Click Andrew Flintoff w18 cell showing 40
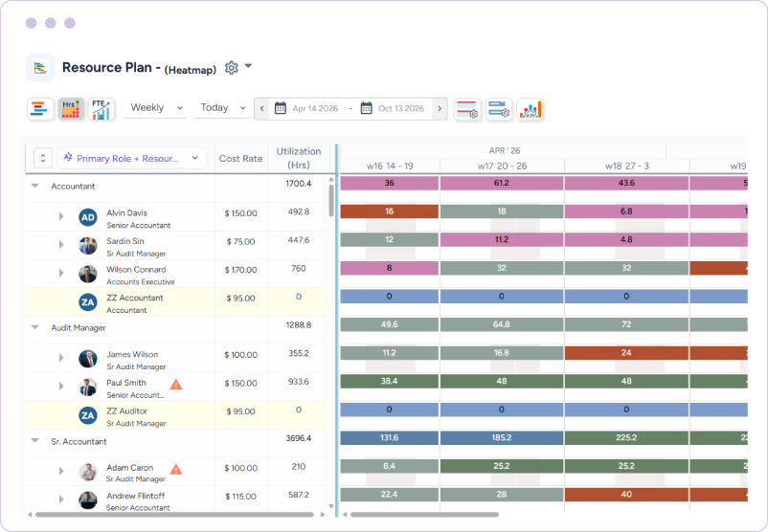 point(626,495)
